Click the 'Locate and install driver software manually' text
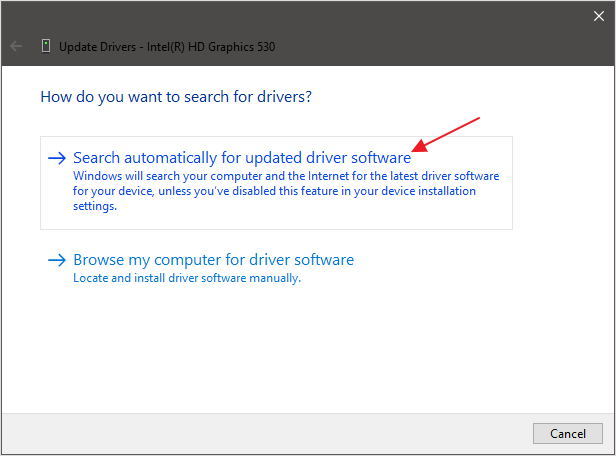This screenshot has width=616, height=456. 187,278
